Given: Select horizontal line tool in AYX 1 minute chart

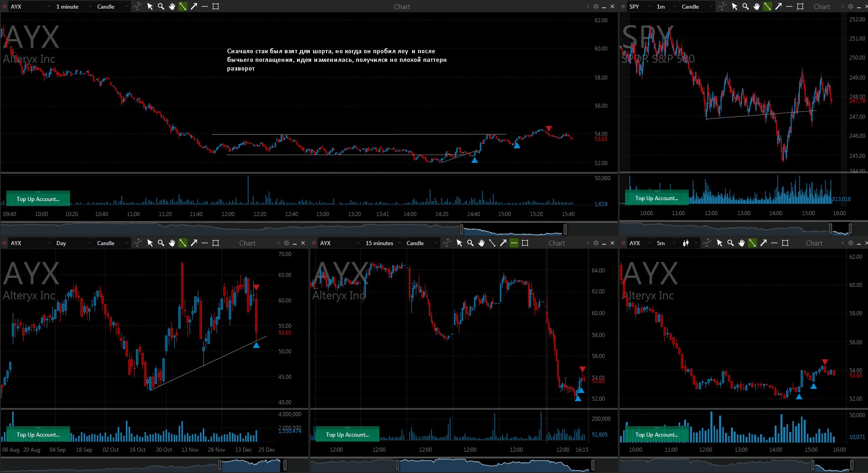Looking at the screenshot, I should pyautogui.click(x=205, y=6).
